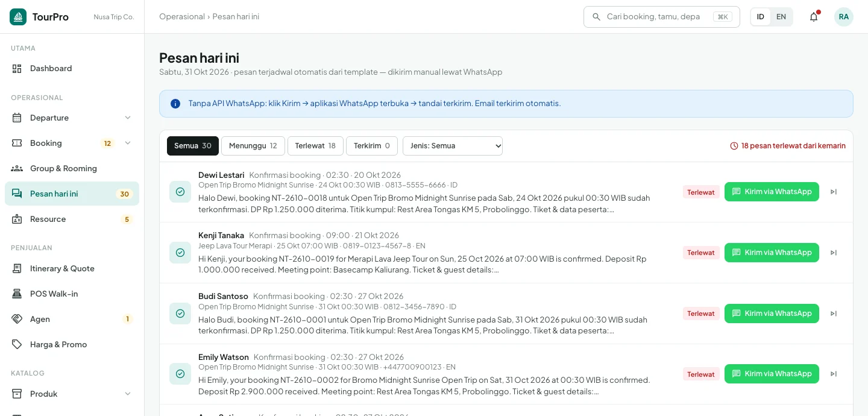Click skip icon on Kenji Tanaka's row
This screenshot has height=416, width=868.
[834, 253]
